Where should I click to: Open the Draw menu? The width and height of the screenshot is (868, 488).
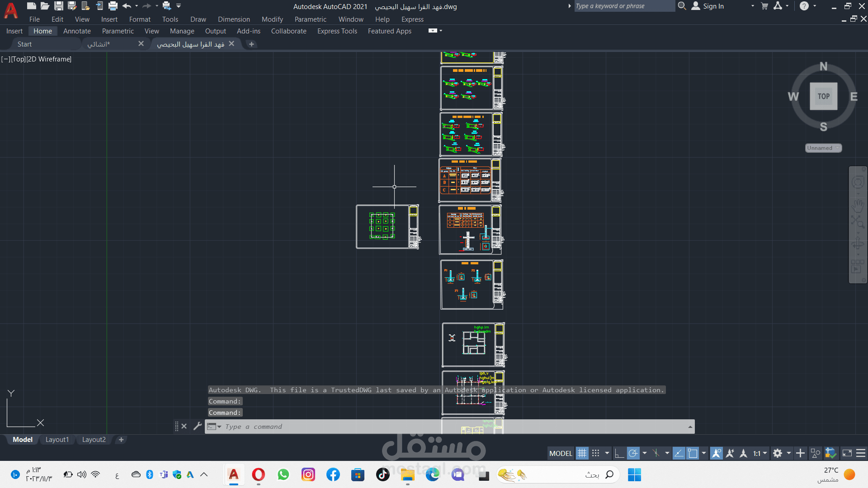click(x=198, y=19)
